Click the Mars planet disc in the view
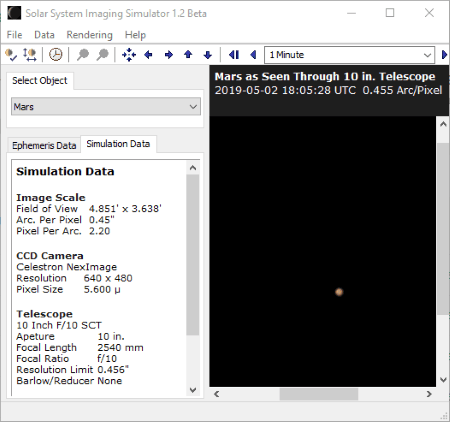 [339, 292]
